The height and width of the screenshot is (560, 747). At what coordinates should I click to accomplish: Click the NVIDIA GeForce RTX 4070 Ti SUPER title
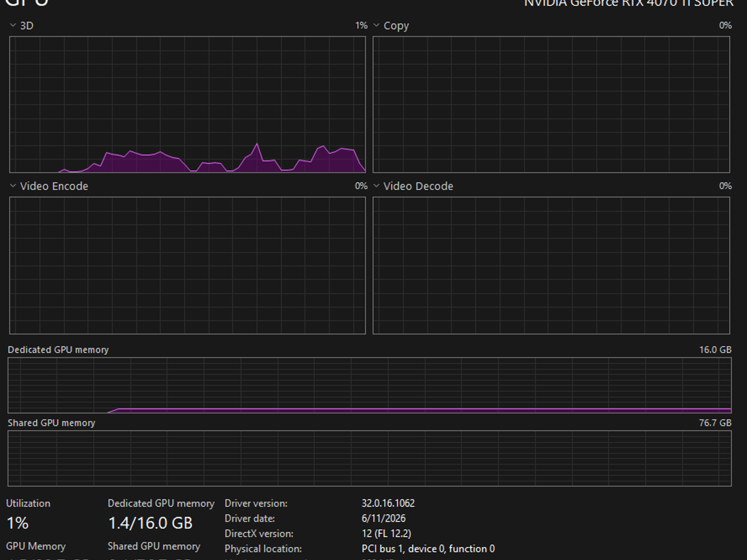tap(628, 3)
